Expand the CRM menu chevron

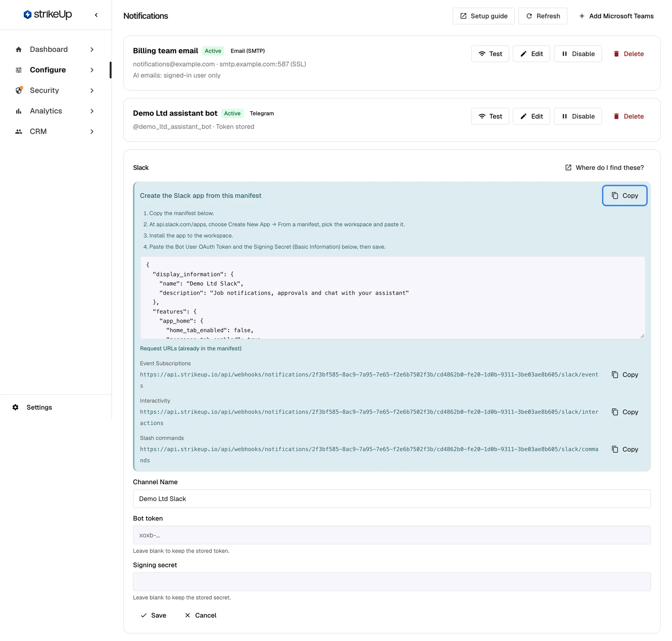coord(92,132)
